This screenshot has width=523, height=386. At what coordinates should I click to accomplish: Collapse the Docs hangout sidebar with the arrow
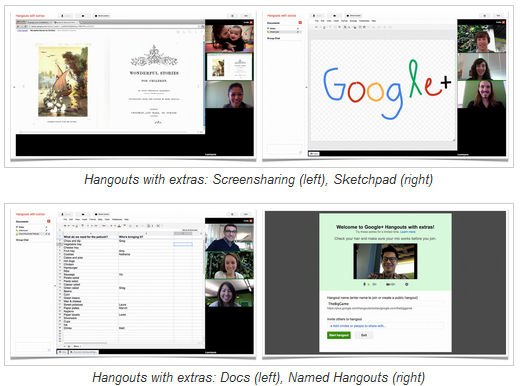[x=55, y=286]
